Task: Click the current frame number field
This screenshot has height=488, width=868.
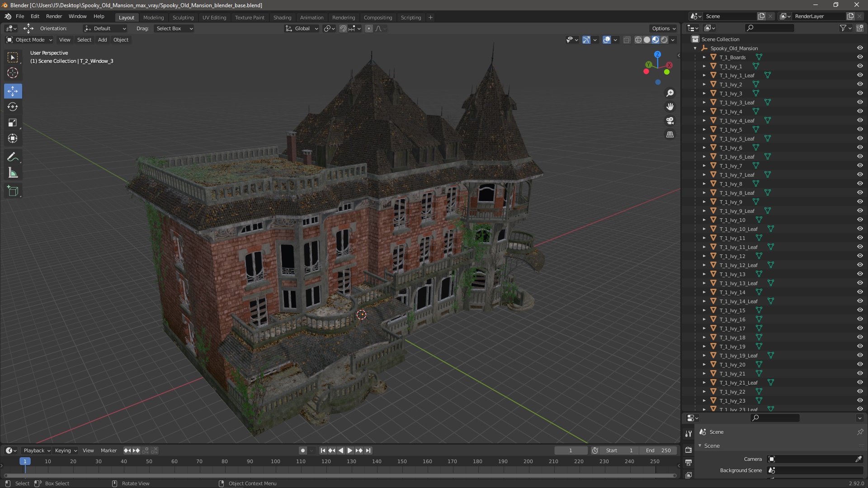Action: (x=571, y=450)
